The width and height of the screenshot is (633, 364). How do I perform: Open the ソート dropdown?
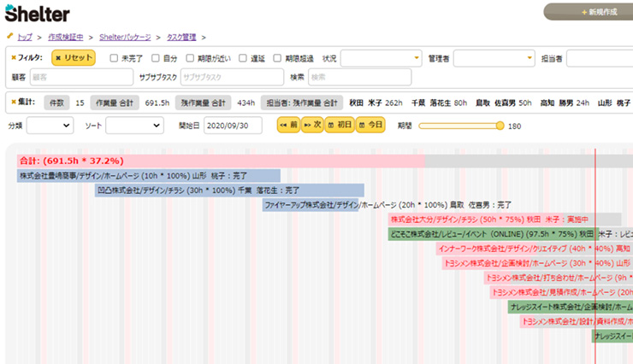135,126
